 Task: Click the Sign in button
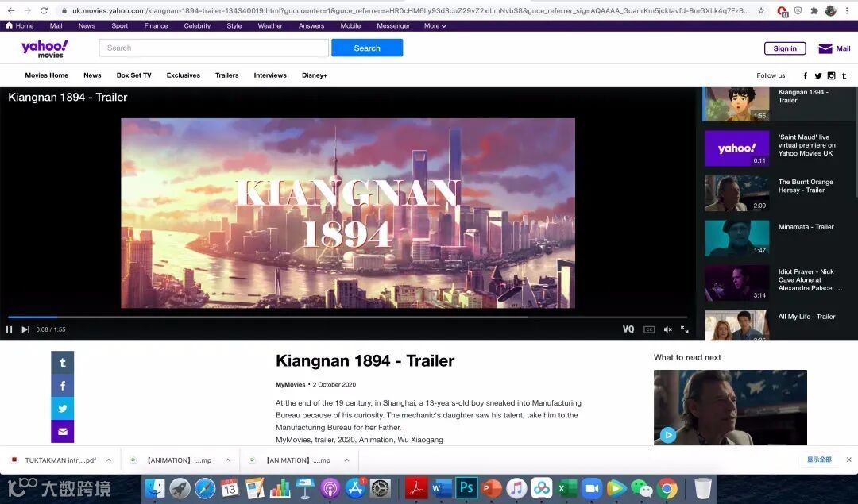pos(785,48)
